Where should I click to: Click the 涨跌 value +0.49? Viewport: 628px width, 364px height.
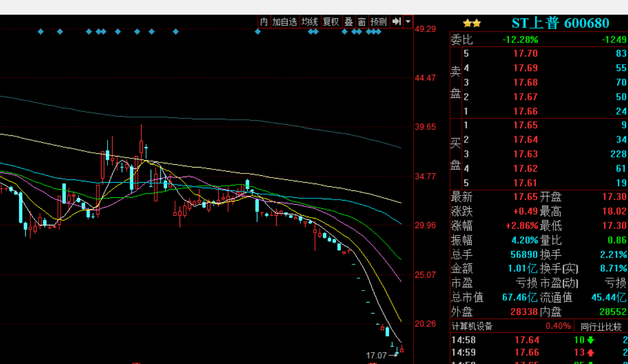(525, 212)
